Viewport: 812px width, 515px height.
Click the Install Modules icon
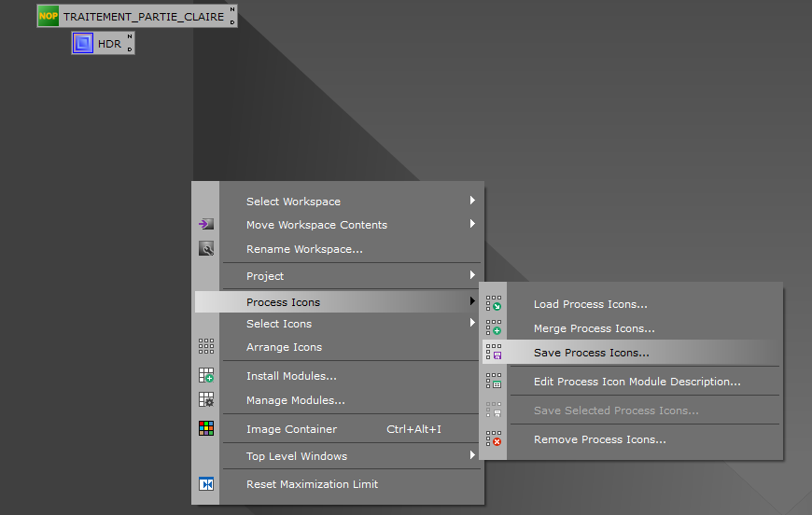coord(206,375)
